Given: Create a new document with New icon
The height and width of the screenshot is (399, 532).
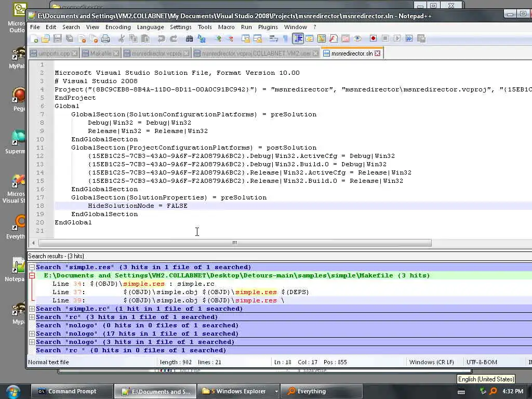Looking at the screenshot, I should [x=34, y=38].
